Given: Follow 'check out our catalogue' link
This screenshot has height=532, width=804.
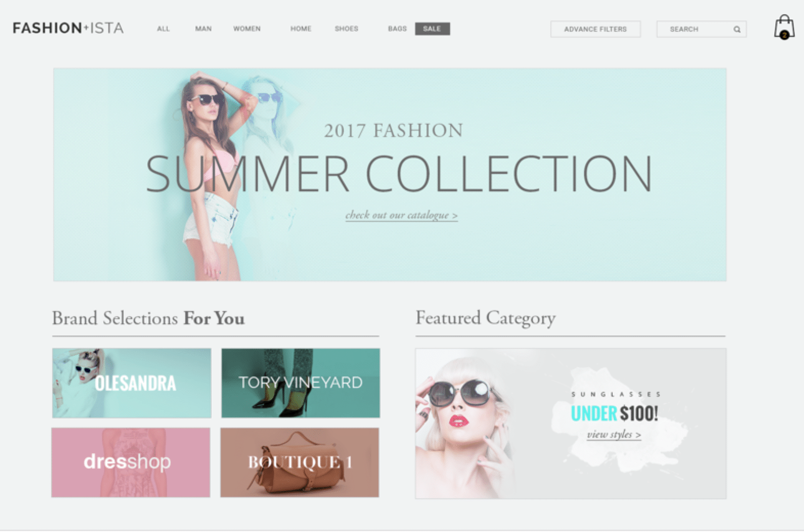Looking at the screenshot, I should point(401,215).
